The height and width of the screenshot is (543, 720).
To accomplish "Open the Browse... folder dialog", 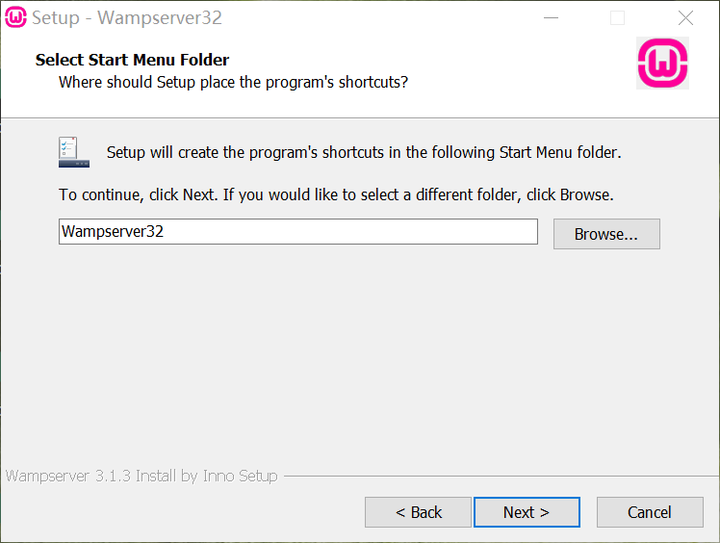I will (606, 234).
